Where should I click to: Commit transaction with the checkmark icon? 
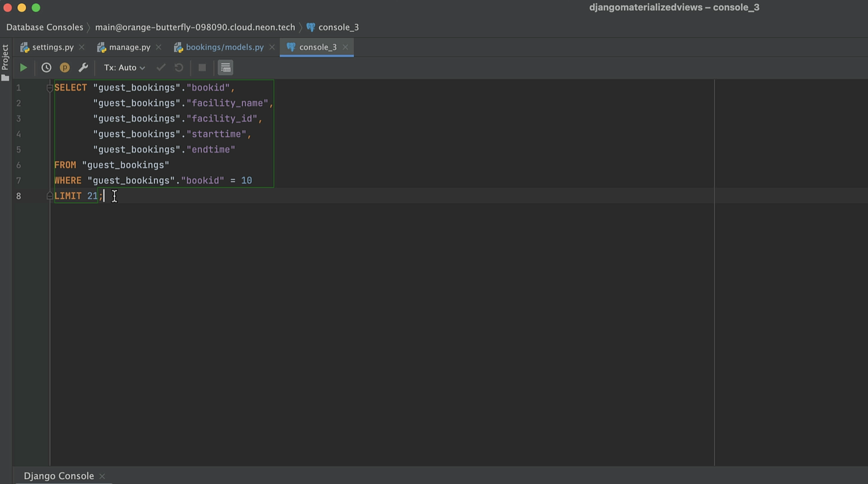(161, 67)
